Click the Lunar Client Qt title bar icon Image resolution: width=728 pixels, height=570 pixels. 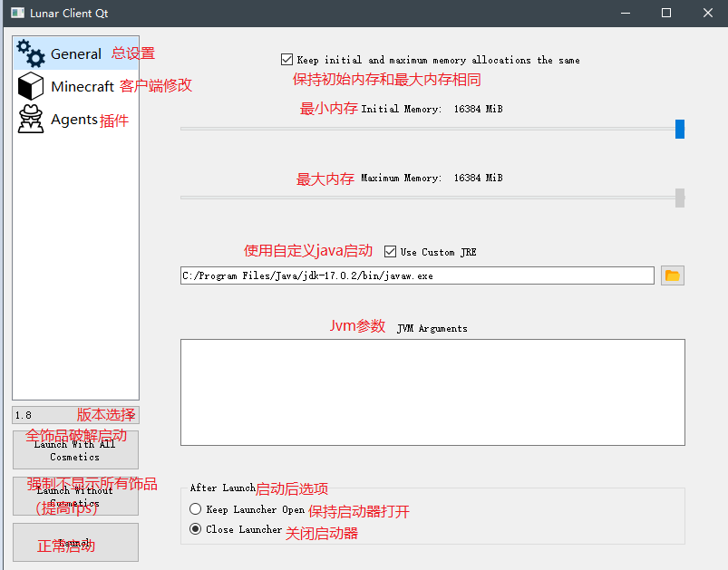(17, 13)
